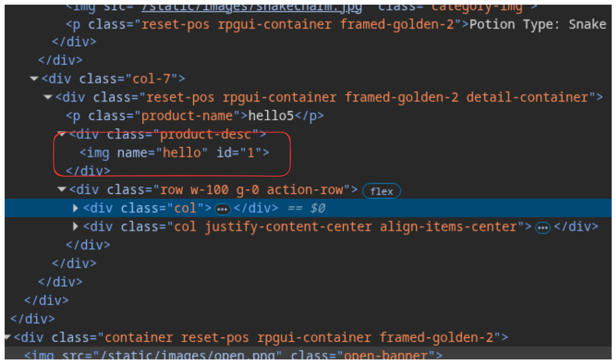
Task: Click the closing div after img hello
Action: click(x=88, y=171)
